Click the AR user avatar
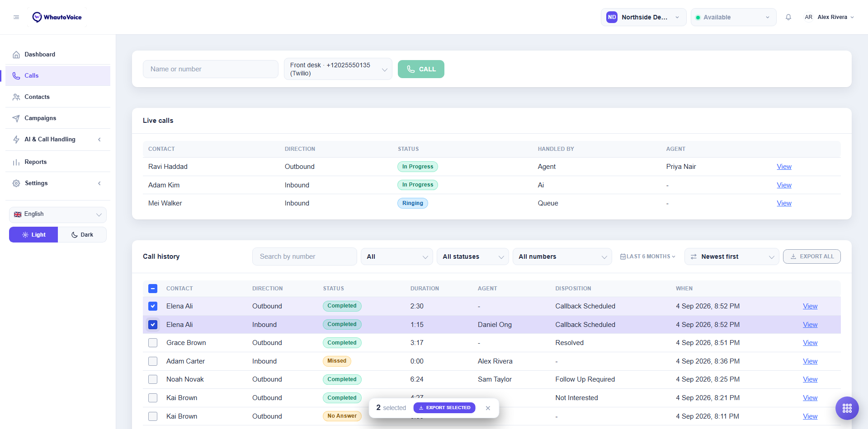This screenshot has width=868, height=429. [x=808, y=17]
